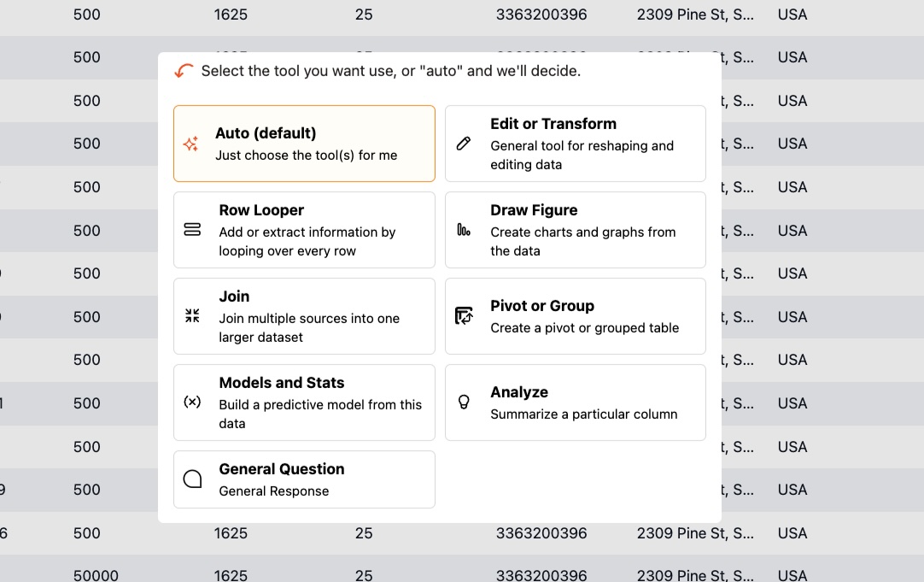Select the General Question option
This screenshot has width=924, height=582.
point(304,479)
